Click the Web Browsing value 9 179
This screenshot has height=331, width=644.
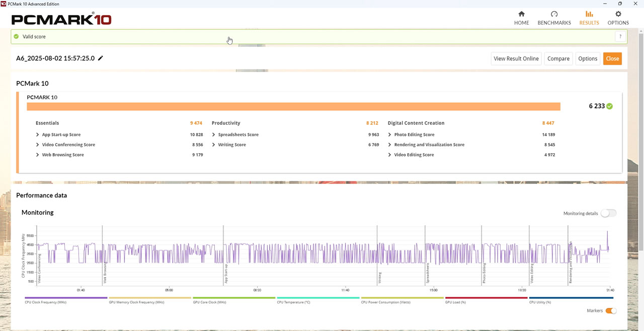[x=197, y=155]
